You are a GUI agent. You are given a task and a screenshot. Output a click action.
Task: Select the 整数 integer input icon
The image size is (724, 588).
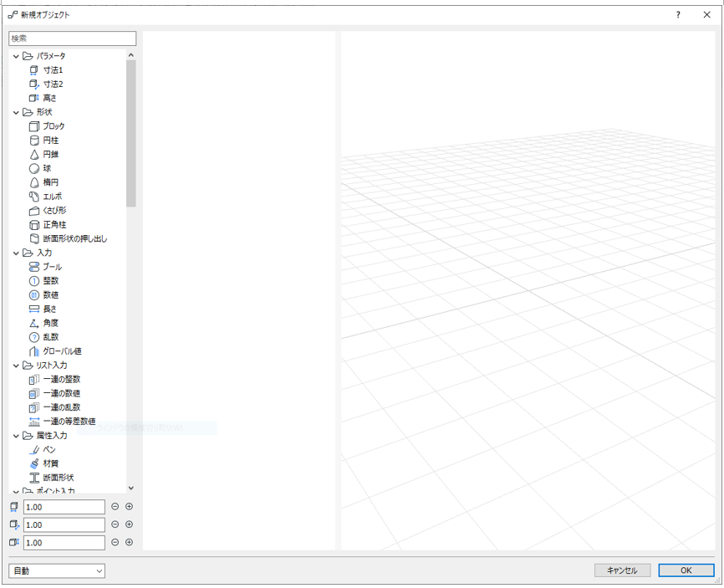[33, 281]
